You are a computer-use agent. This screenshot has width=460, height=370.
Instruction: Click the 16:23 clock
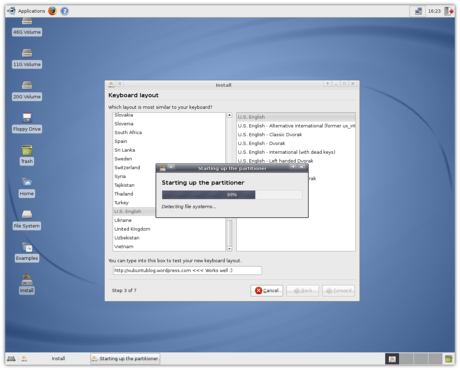[434, 11]
